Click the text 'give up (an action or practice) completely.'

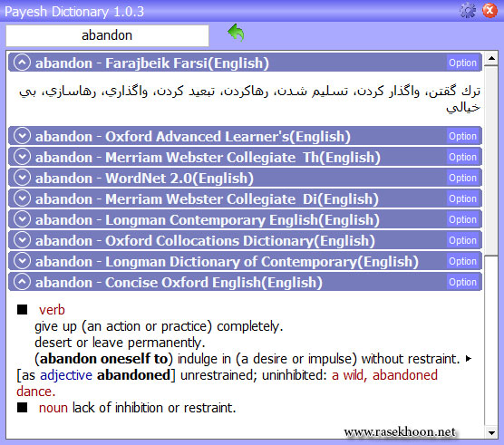[x=159, y=326]
